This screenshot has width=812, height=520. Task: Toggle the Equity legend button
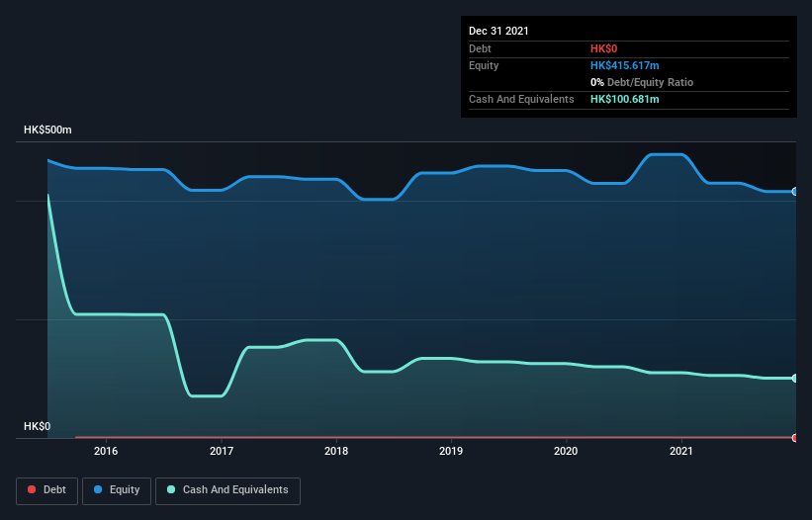click(x=117, y=490)
